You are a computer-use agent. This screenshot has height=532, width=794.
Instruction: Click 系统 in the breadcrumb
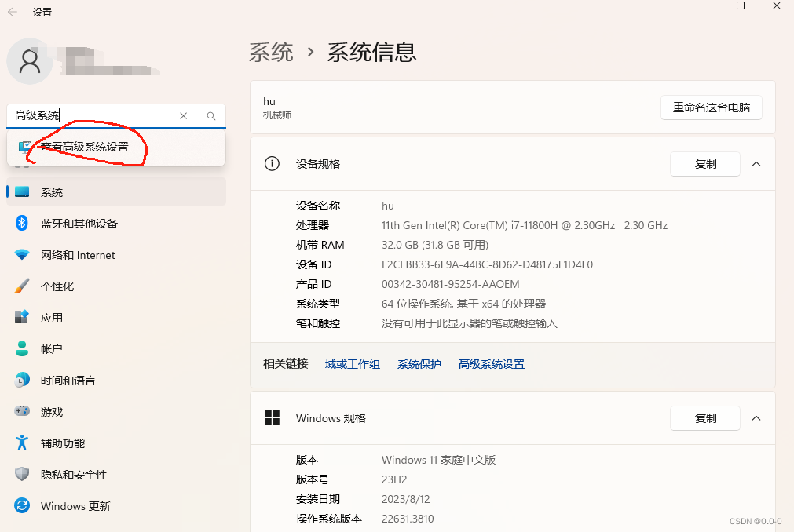click(271, 52)
